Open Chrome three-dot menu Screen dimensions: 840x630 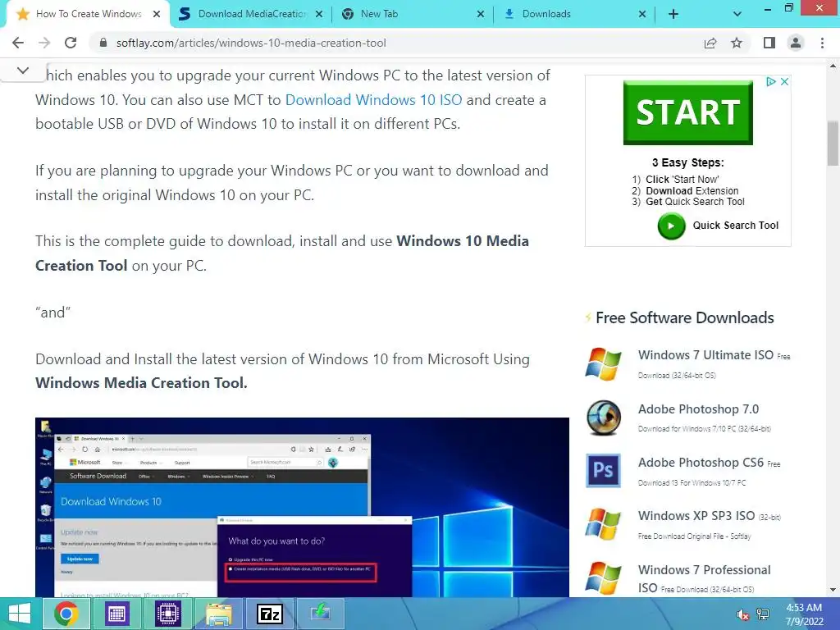(x=822, y=43)
